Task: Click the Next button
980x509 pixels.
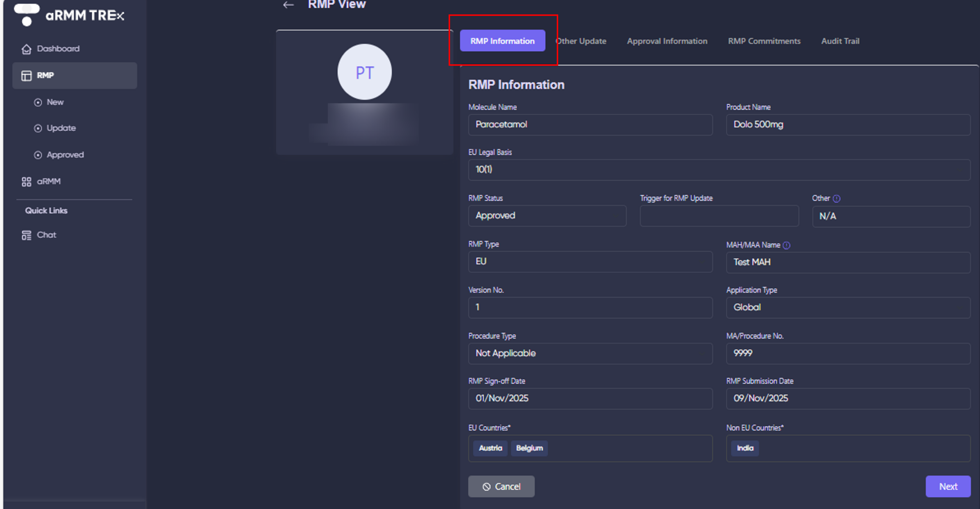Action: click(x=948, y=486)
